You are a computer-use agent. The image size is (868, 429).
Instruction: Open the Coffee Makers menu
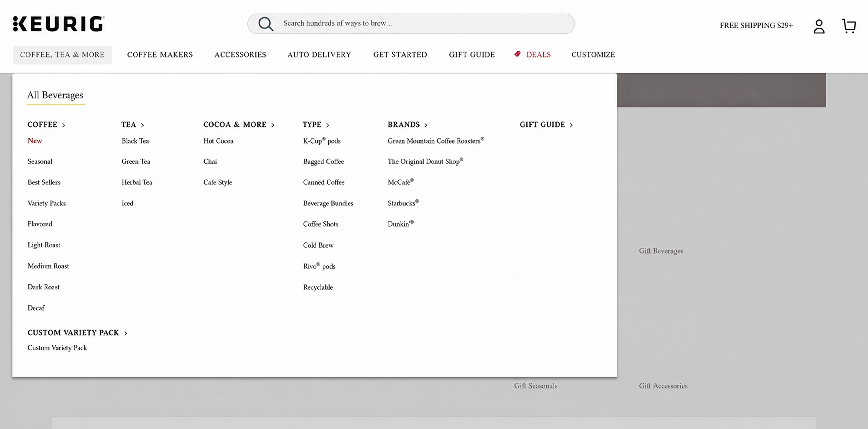pyautogui.click(x=160, y=54)
